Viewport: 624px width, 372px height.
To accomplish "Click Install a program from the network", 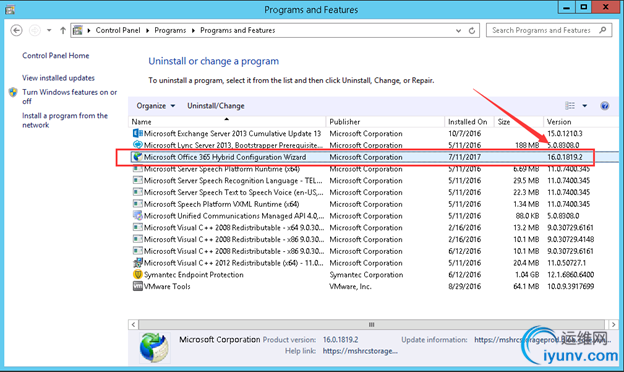I will [x=64, y=120].
